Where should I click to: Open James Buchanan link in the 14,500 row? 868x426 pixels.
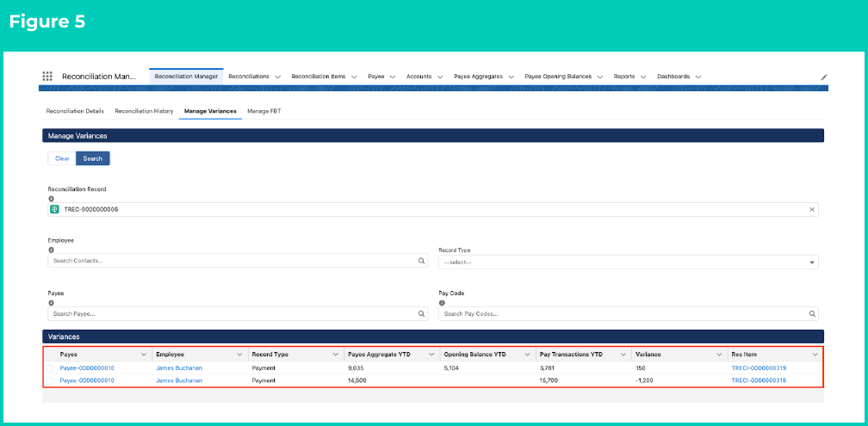[x=179, y=380]
